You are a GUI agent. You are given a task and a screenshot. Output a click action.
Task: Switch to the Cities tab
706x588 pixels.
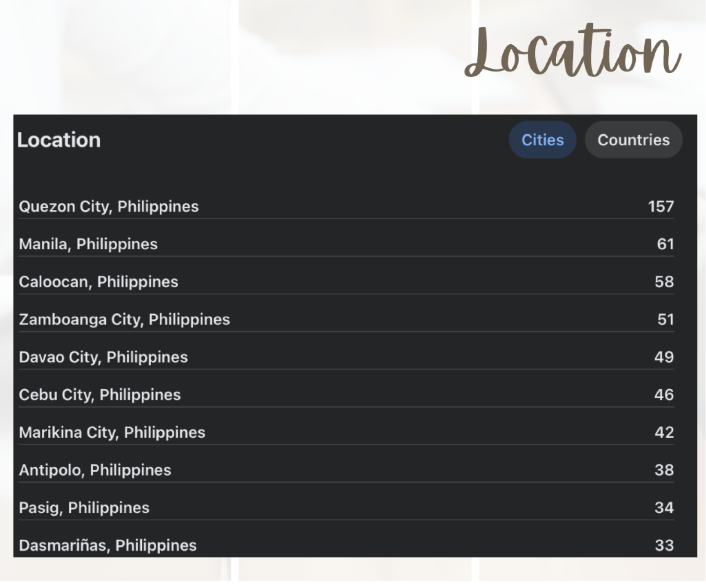click(x=542, y=140)
